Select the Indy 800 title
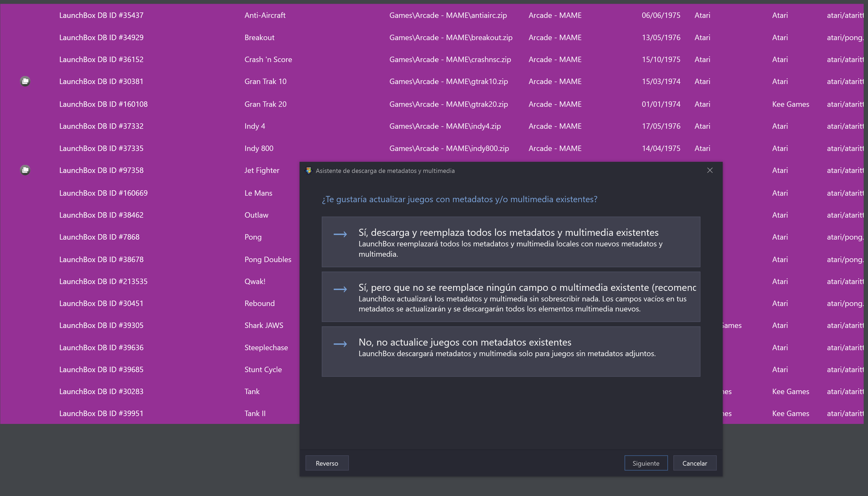This screenshot has height=496, width=868. pos(259,148)
